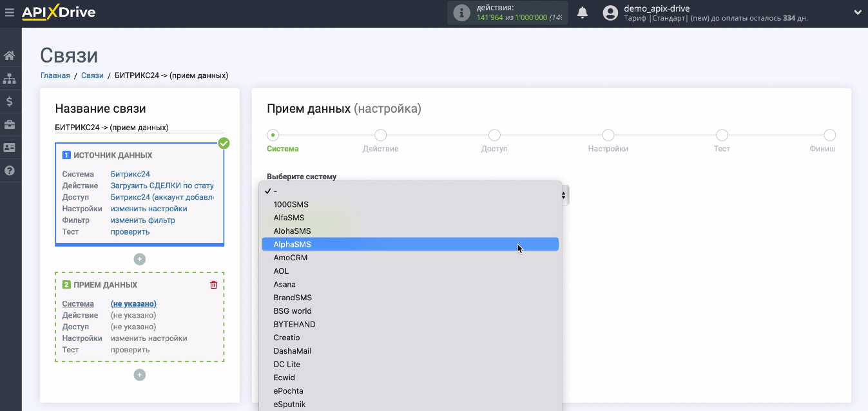The image size is (868, 411).
Task: Click the ПРИЕМ ДАННЫХ block header
Action: click(x=106, y=285)
